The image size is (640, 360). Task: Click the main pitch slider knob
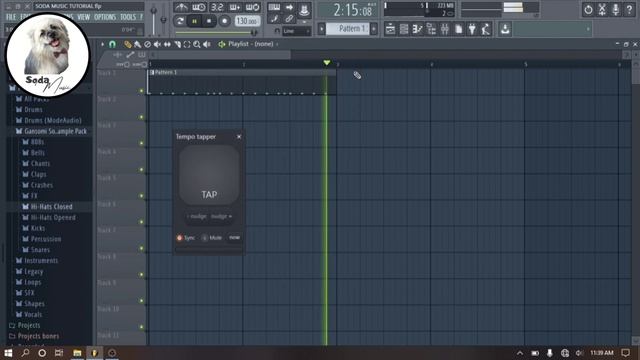point(163,19)
